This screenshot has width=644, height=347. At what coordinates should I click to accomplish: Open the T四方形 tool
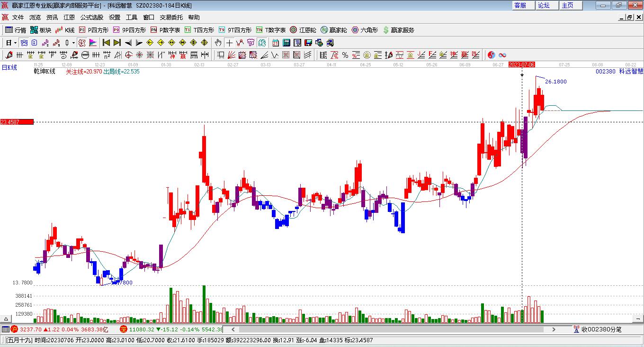pos(199,30)
